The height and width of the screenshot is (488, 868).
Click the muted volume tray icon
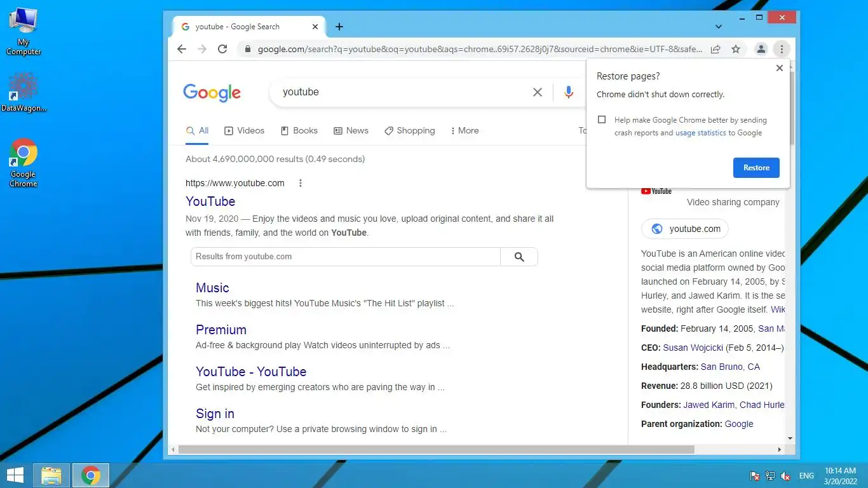click(x=785, y=476)
